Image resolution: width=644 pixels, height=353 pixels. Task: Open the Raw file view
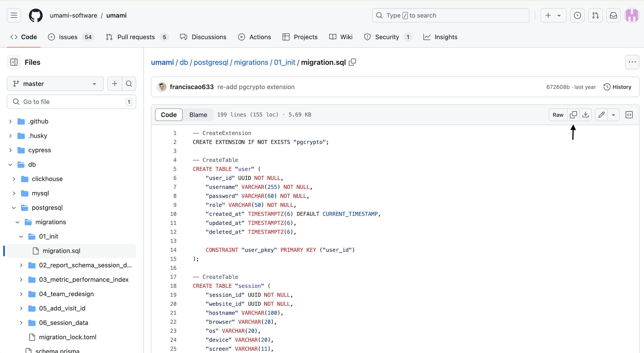click(558, 115)
